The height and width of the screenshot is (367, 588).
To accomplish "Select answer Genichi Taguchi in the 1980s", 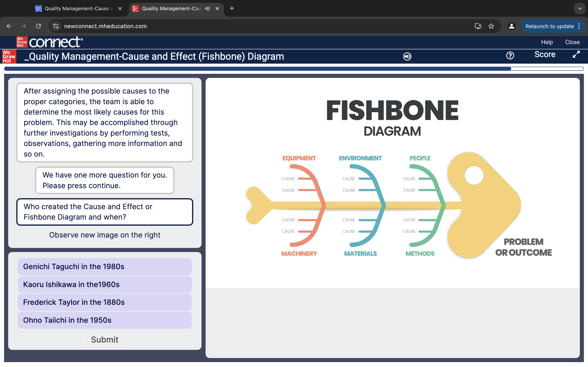I will [x=105, y=266].
